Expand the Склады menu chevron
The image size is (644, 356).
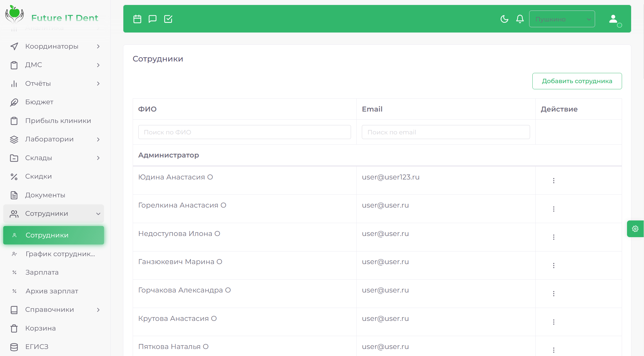click(x=98, y=158)
